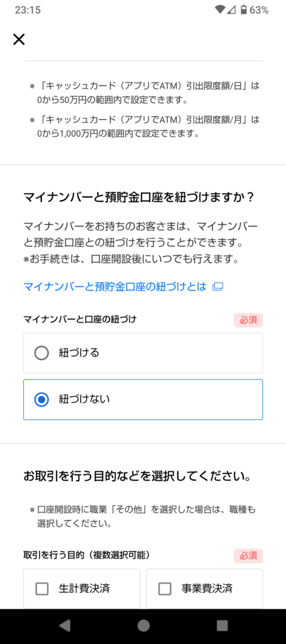
Task: Tap the 取引を行う目的（複数選択可能） label
Action: tap(87, 555)
